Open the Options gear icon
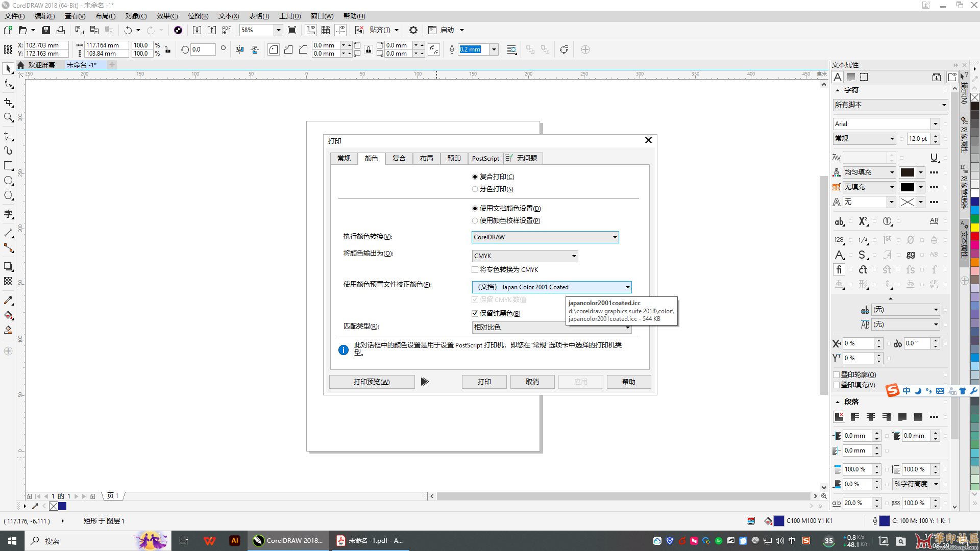The height and width of the screenshot is (551, 980). click(413, 30)
